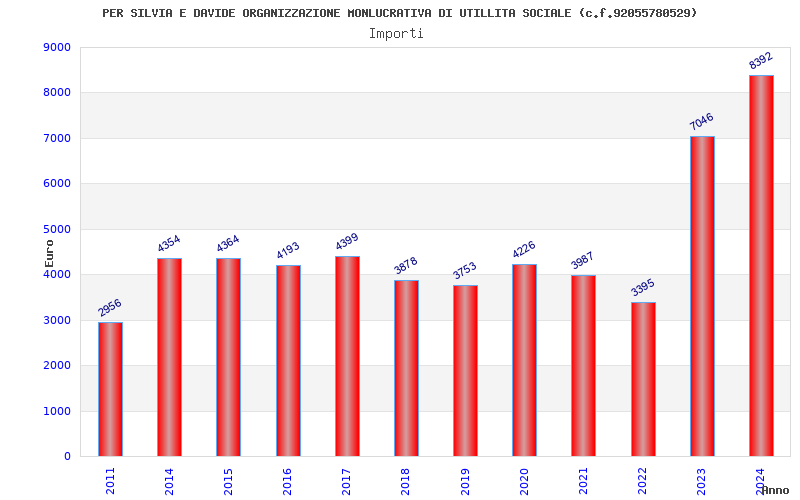The width and height of the screenshot is (800, 500).
Task: Click the 2018 bar
Action: pos(406,368)
